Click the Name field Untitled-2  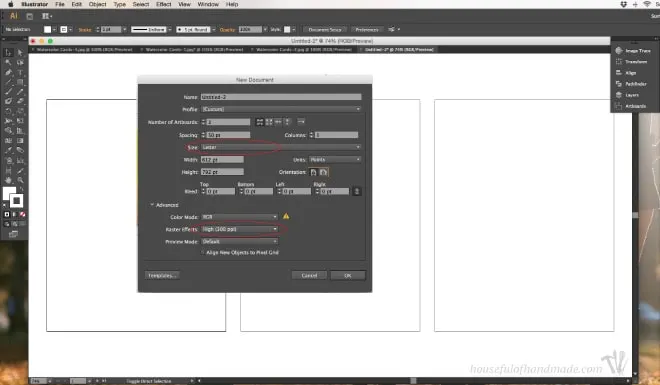pyautogui.click(x=281, y=97)
